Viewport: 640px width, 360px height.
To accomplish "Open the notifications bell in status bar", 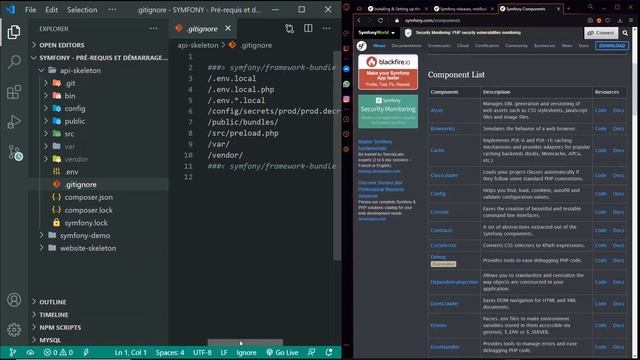I will click(x=329, y=353).
